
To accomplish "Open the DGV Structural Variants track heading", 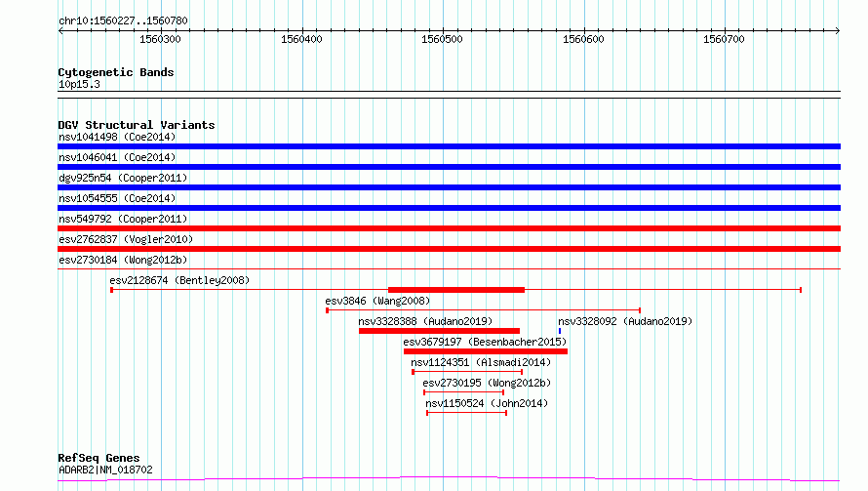I will click(137, 125).
